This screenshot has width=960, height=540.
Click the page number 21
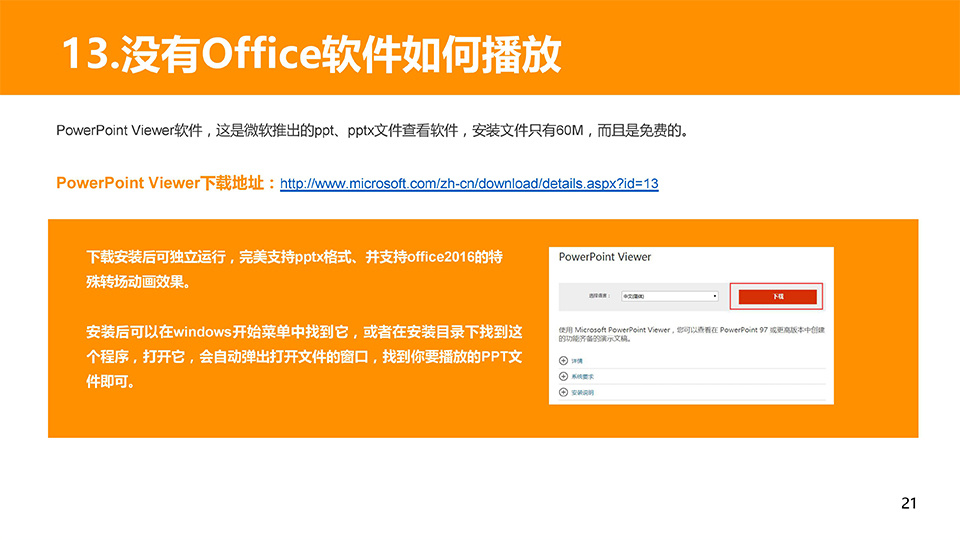tap(908, 503)
